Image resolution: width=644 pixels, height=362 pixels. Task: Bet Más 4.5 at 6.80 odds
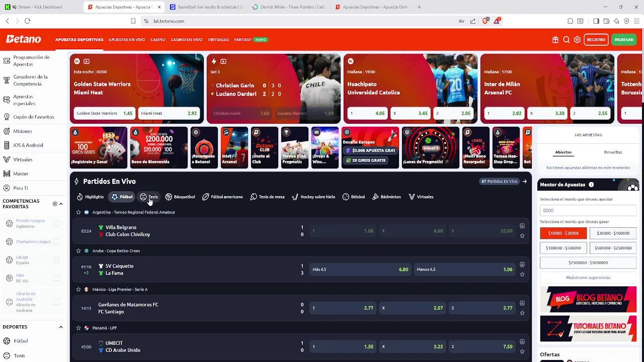360,269
